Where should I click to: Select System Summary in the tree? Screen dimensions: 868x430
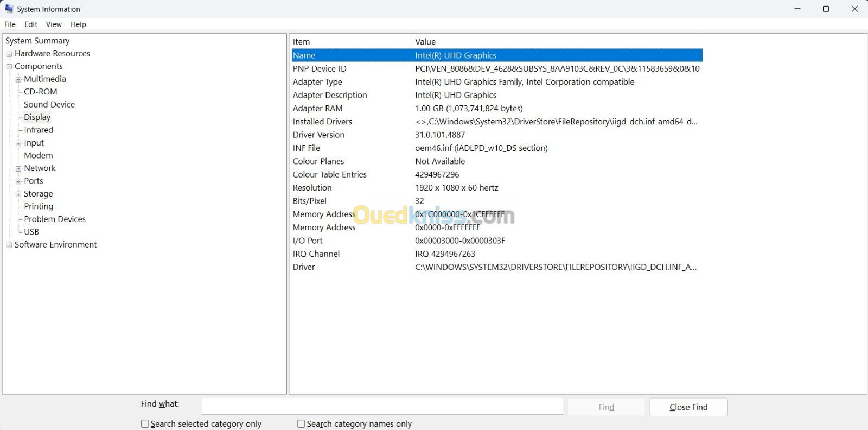coord(37,41)
